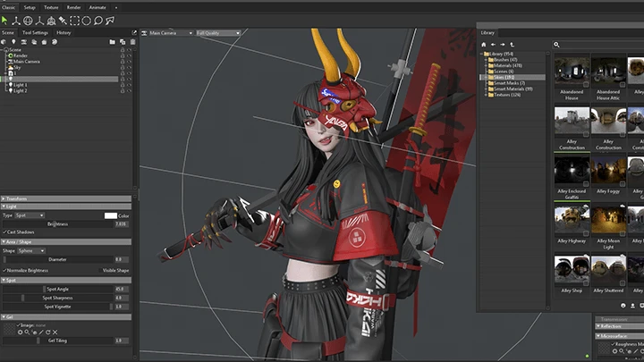
Task: Expand the Materials (478) library folder
Action: pos(486,65)
